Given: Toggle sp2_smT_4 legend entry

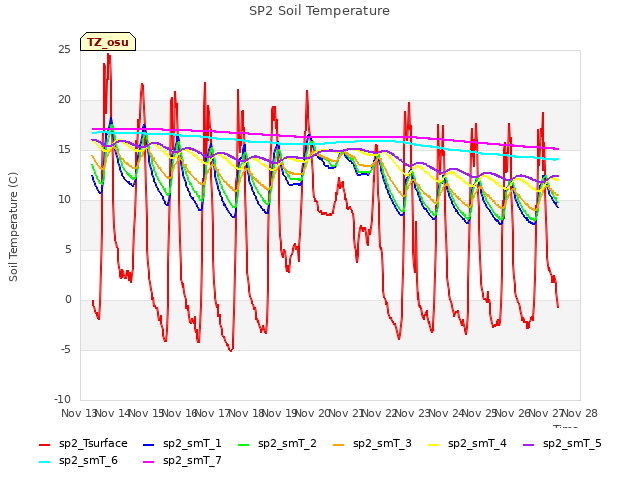Looking at the screenshot, I should coord(467,444).
